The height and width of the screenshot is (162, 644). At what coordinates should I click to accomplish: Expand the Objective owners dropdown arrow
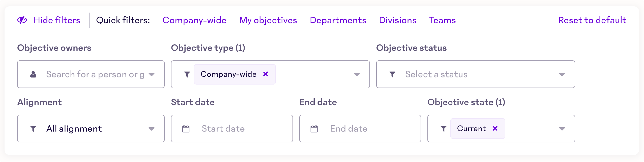(152, 74)
